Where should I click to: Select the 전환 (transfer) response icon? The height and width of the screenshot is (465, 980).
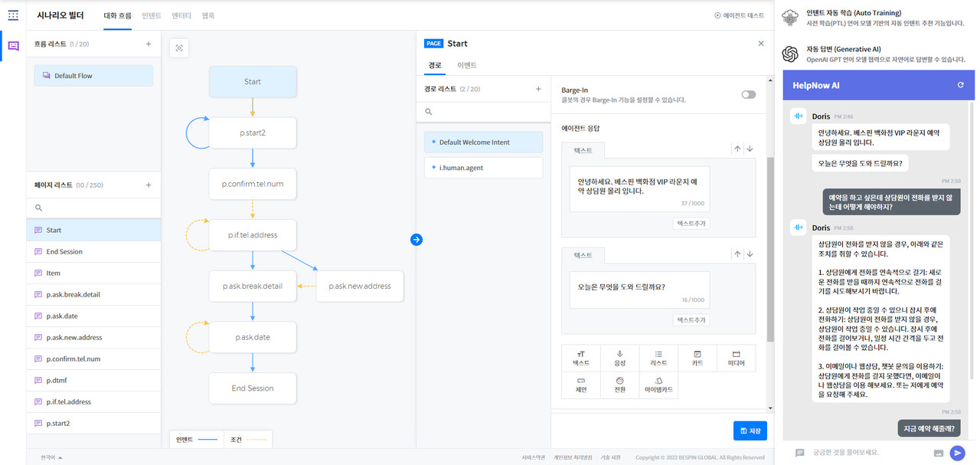click(619, 386)
